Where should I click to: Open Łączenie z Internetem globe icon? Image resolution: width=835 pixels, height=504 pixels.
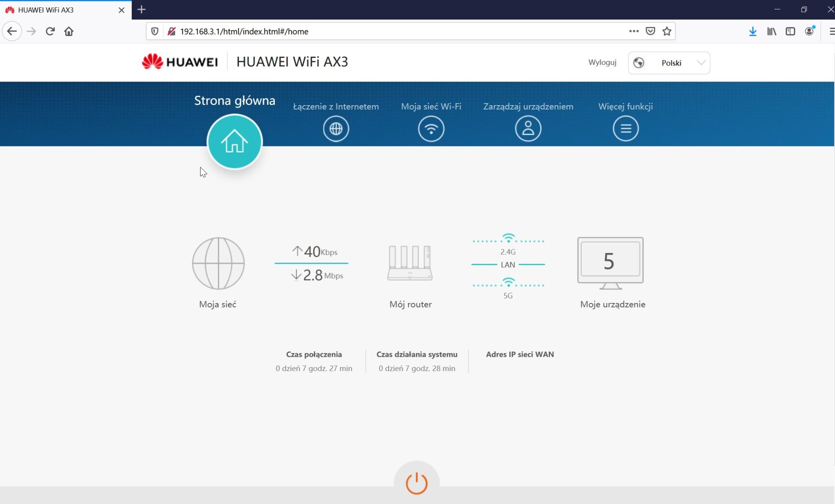point(336,128)
